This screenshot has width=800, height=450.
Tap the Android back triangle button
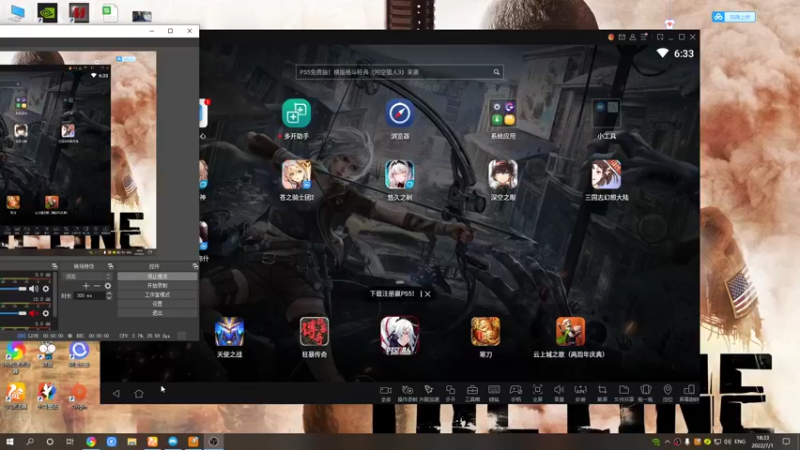pos(116,393)
